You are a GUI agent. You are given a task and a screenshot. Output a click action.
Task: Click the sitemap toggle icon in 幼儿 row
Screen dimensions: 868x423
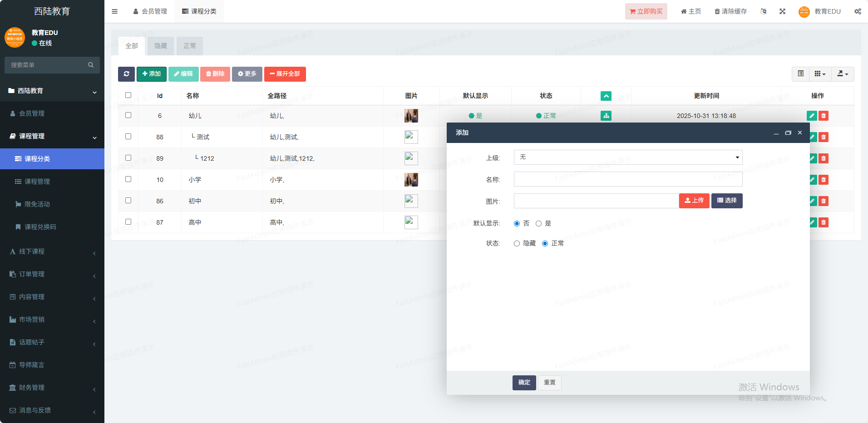click(x=606, y=116)
